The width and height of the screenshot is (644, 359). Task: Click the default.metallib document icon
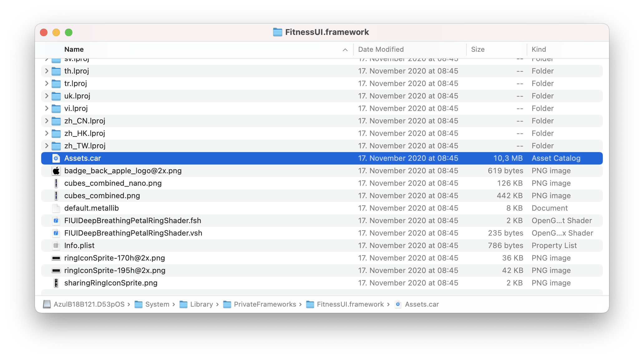coord(56,208)
